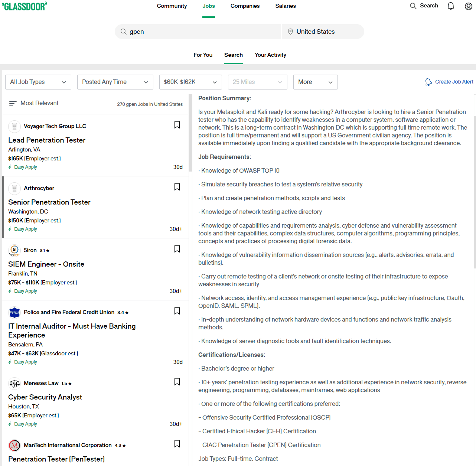Open the $60K-$162K salary filter
Viewport: 476px width, 466px height.
(190, 82)
